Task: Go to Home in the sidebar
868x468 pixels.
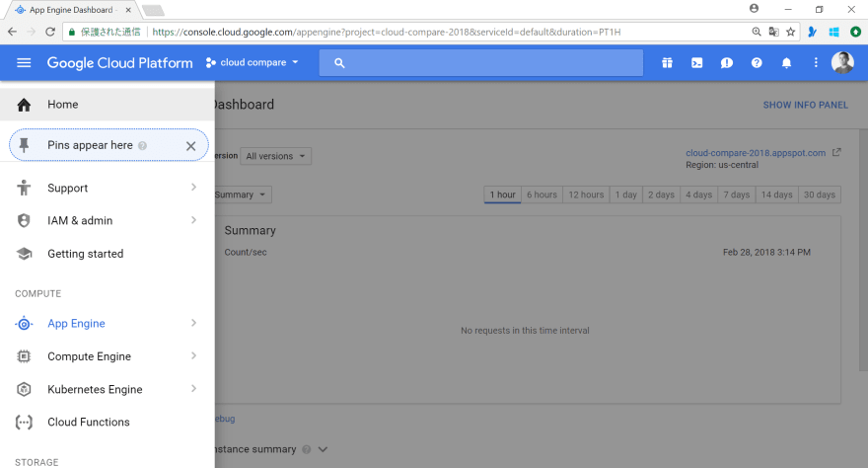Action: [x=108, y=105]
